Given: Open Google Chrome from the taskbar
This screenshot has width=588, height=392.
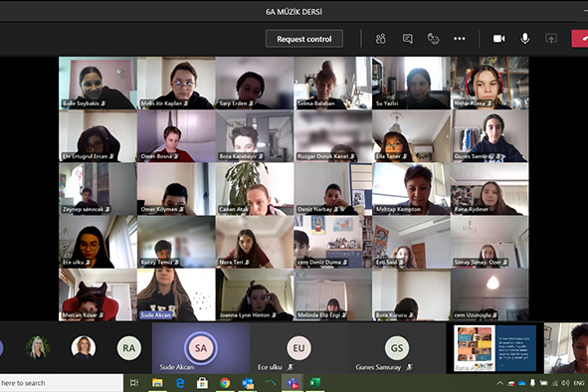Looking at the screenshot, I should (x=225, y=383).
